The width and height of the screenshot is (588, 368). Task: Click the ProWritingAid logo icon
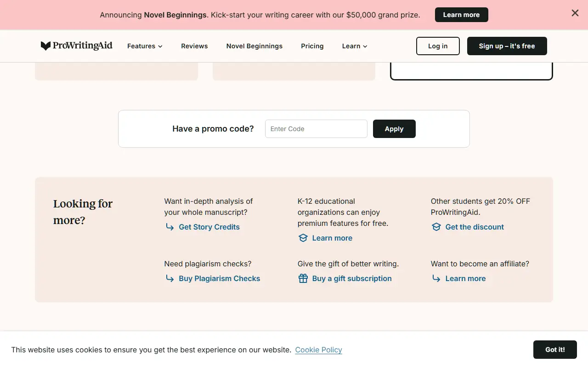(x=45, y=46)
